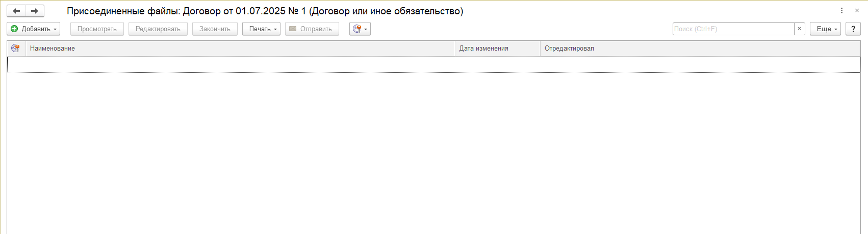Focus the Поиск (Ctrl+F) search field
Viewport: 868px width, 234px height.
(x=733, y=29)
